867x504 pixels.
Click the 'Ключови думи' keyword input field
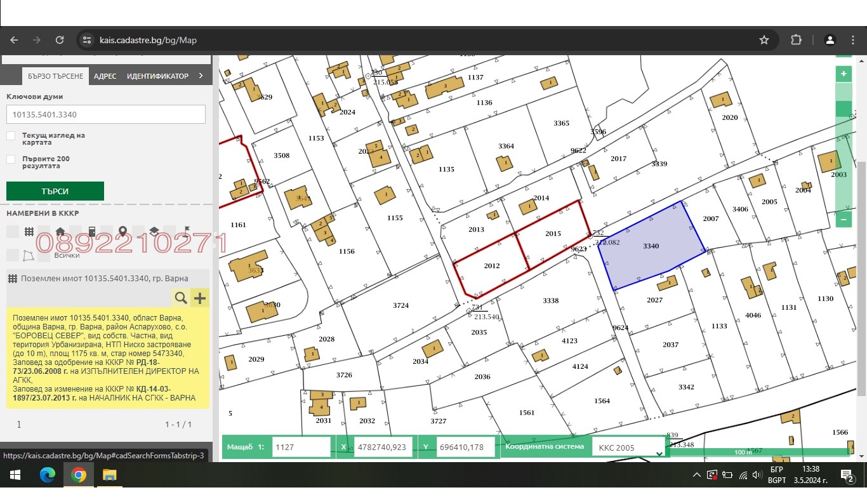[x=105, y=115]
